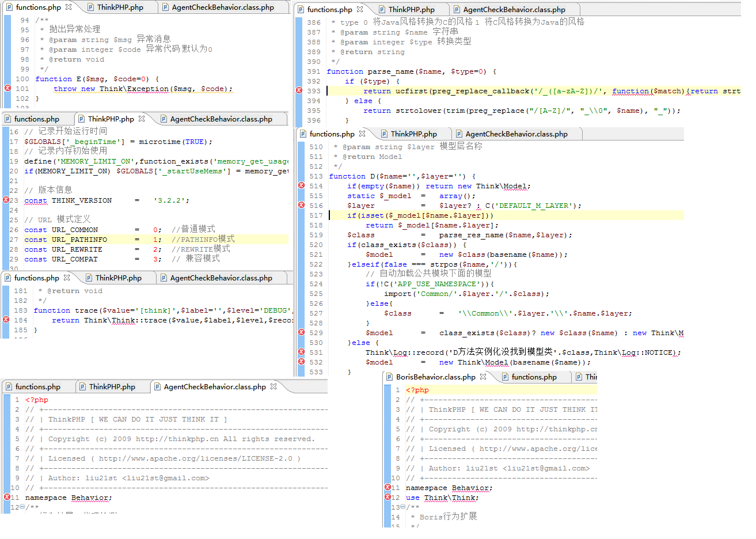Click the 'return strtolower(trim(preg_replace' line

point(522,111)
